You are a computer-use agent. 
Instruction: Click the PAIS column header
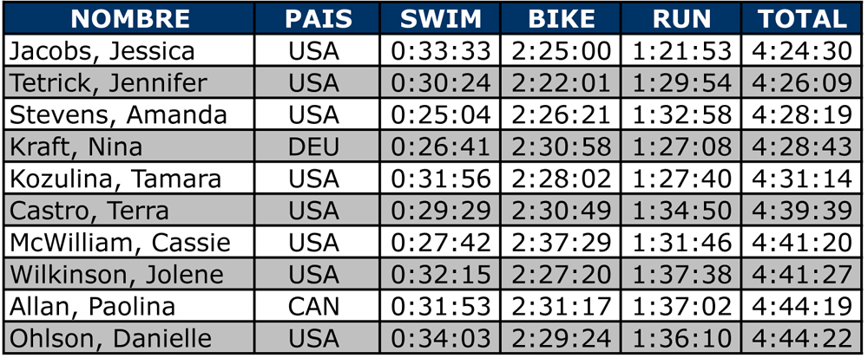click(318, 18)
